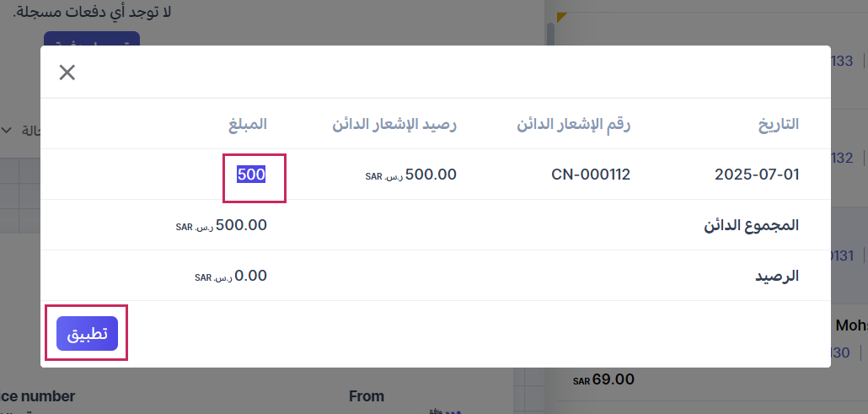Screen dimensions: 868x414
Task: Click the تطبيق apply button
Action: pyautogui.click(x=87, y=333)
